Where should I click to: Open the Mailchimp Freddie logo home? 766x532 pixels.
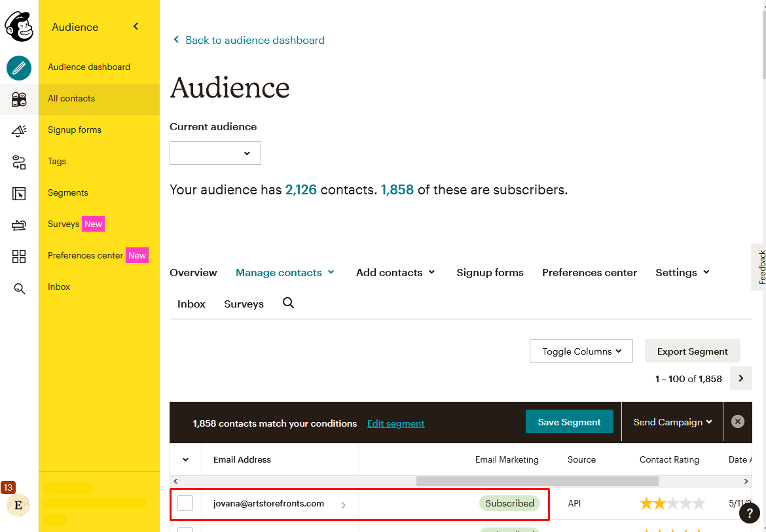coord(19,27)
